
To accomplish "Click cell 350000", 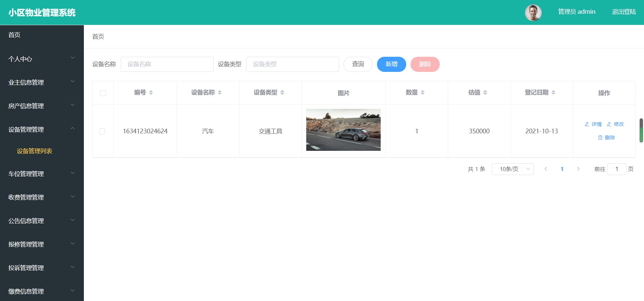I will (x=479, y=131).
